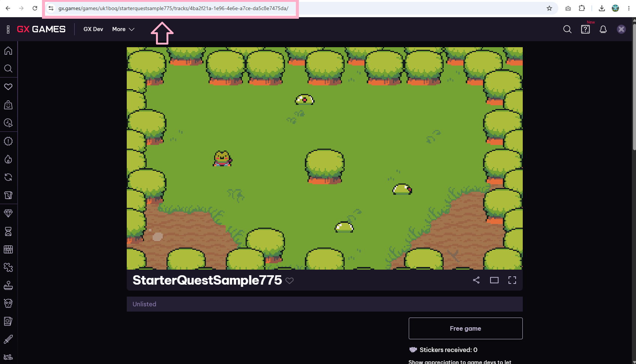Screen dimensions: 636x364
Task: Open the treasure chest icon in sidebar
Action: click(x=8, y=249)
